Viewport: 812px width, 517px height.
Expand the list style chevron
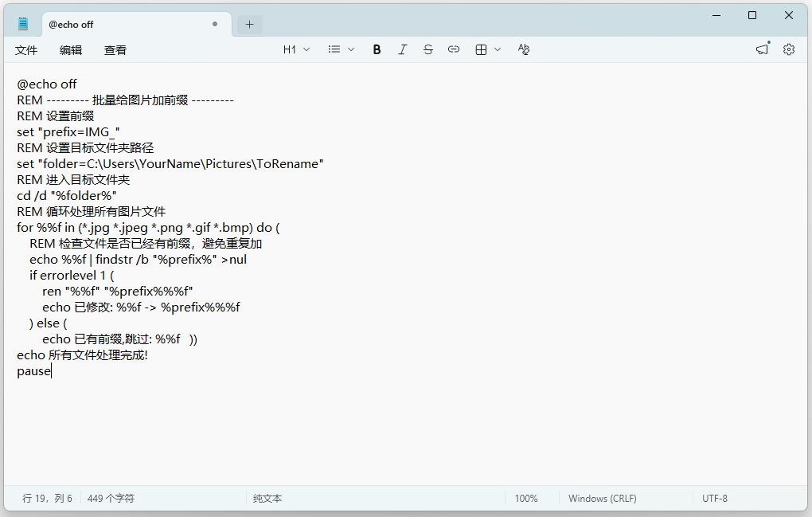[351, 49]
